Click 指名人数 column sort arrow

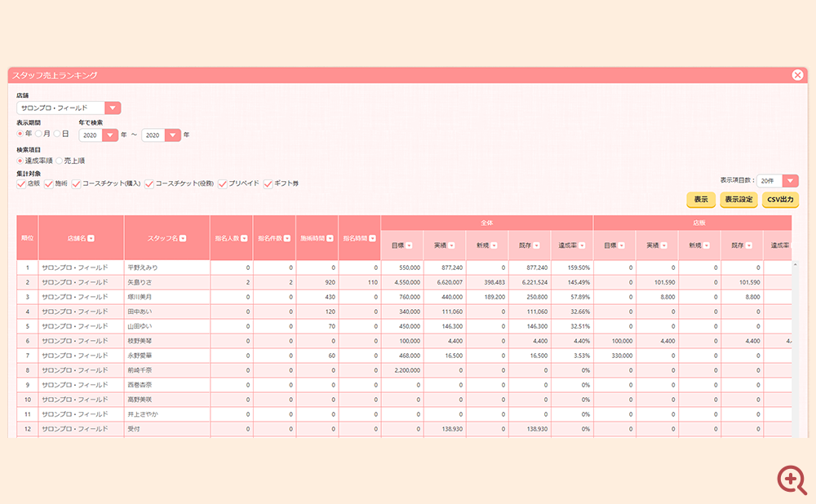(244, 238)
